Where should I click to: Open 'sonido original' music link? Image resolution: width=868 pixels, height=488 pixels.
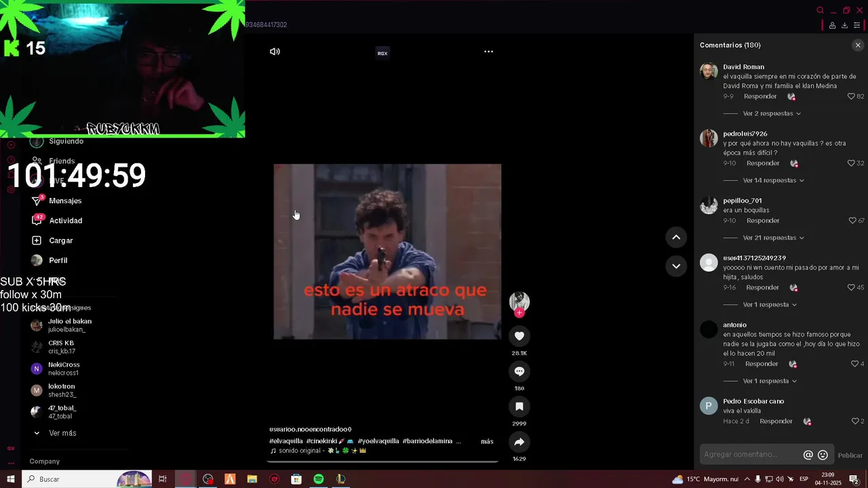click(318, 451)
